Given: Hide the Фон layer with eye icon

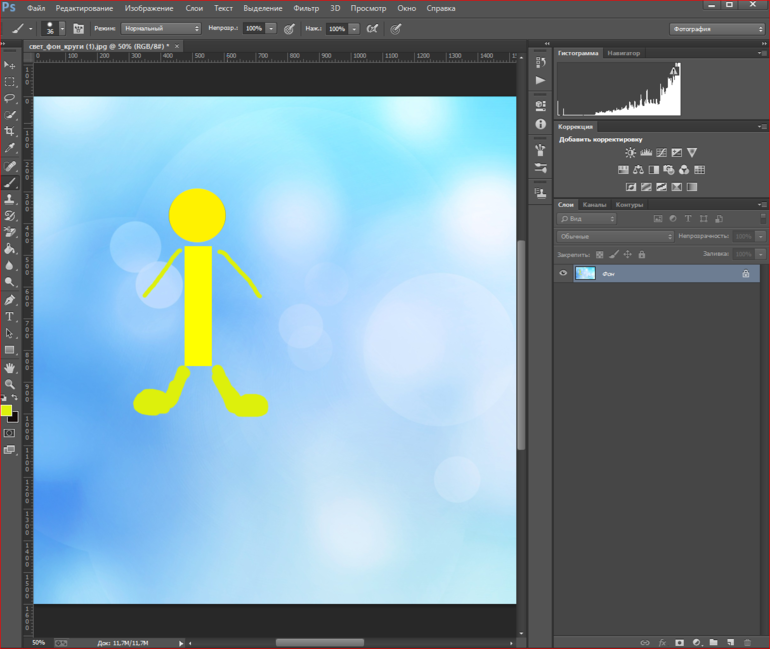Looking at the screenshot, I should (x=563, y=273).
